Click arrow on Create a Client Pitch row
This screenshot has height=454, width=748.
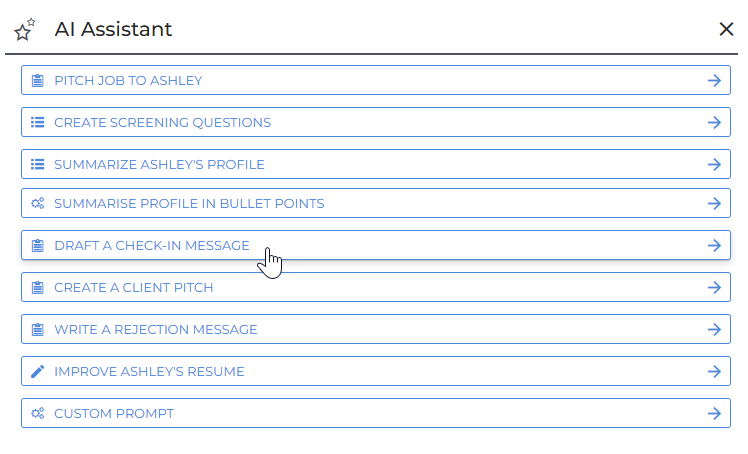pos(714,288)
